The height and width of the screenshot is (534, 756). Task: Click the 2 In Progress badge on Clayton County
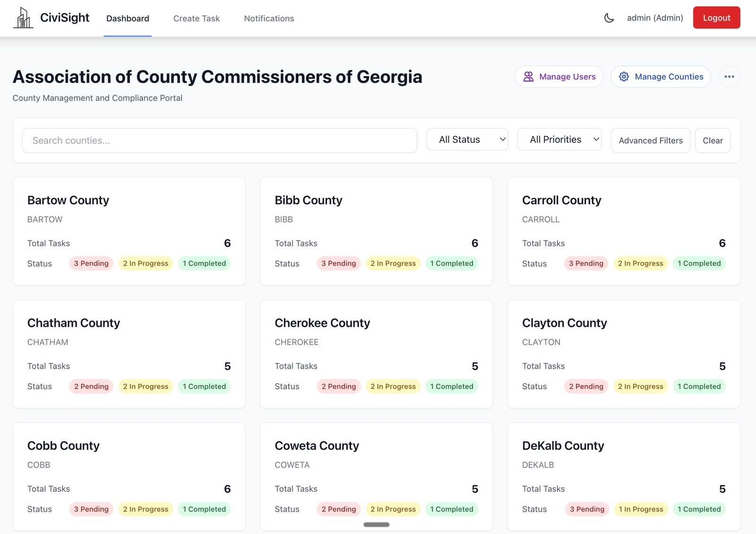640,386
